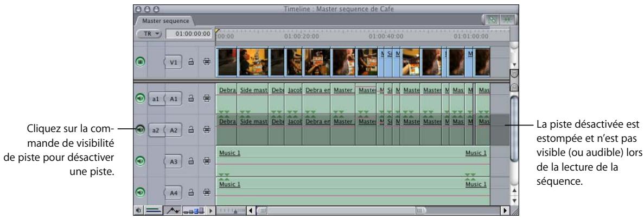Click the A1 destination track control
The width and height of the screenshot is (644, 219).
coord(174,99)
